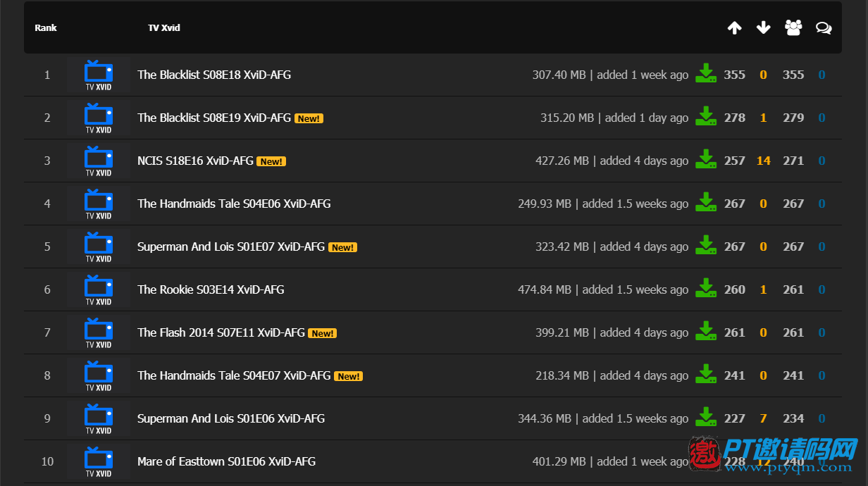Open The Rookie S03E14 XviD-AFG torrent
Image resolution: width=868 pixels, height=486 pixels.
point(211,289)
